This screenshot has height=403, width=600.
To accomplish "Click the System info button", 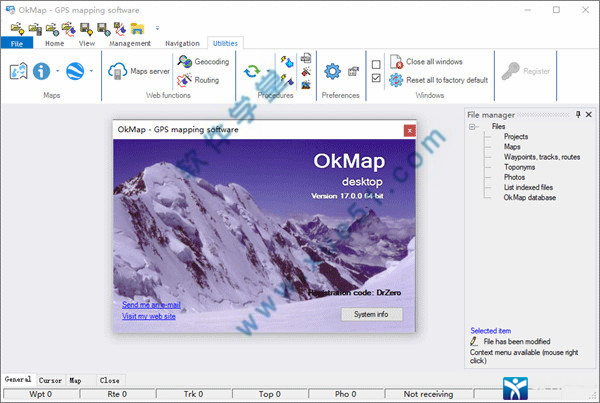I will 372,314.
